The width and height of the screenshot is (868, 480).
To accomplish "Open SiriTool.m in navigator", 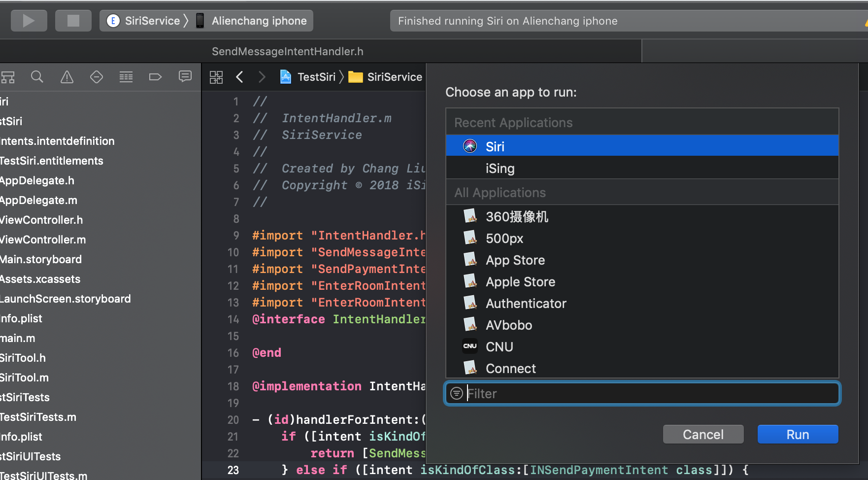I will [24, 377].
